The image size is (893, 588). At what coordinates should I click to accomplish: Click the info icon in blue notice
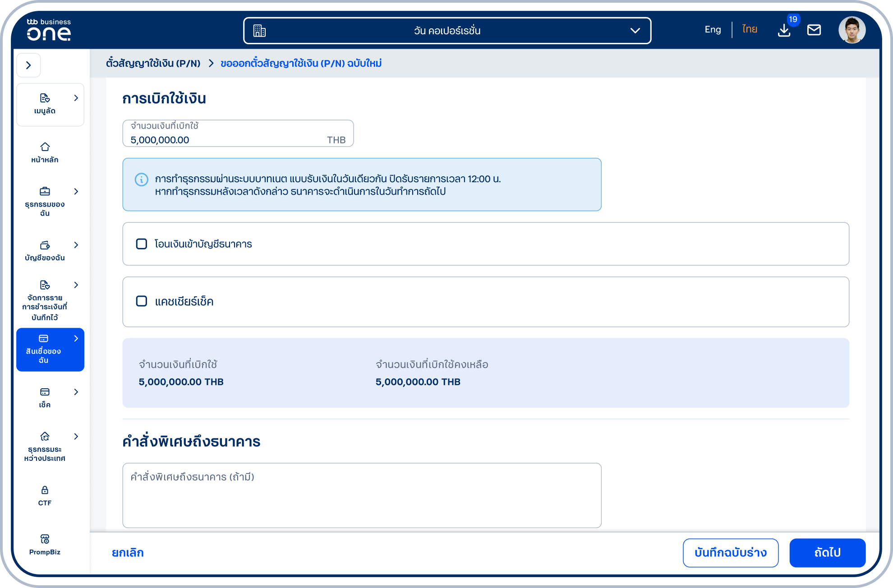(x=142, y=179)
